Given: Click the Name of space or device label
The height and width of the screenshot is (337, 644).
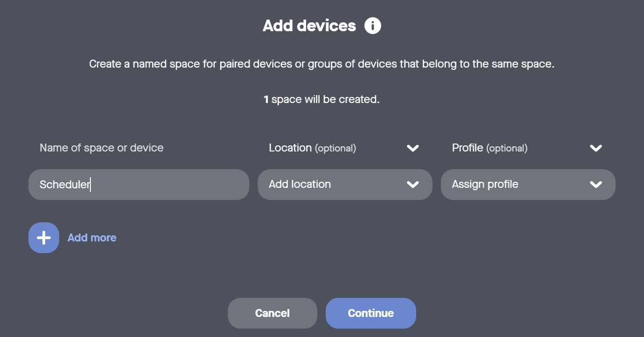Looking at the screenshot, I should click(x=102, y=148).
